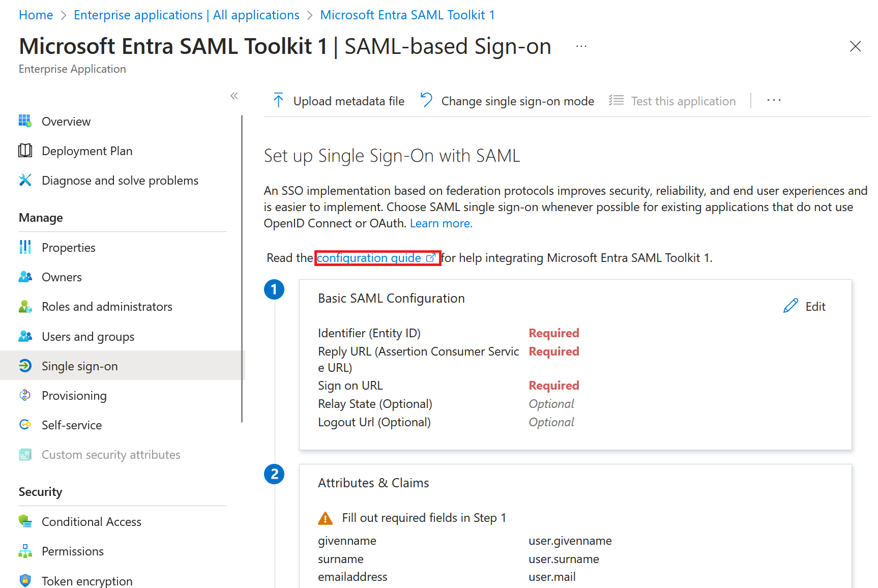878x588 pixels.
Task: Expand the toolbar overflow ellipsis menu
Action: [x=774, y=100]
